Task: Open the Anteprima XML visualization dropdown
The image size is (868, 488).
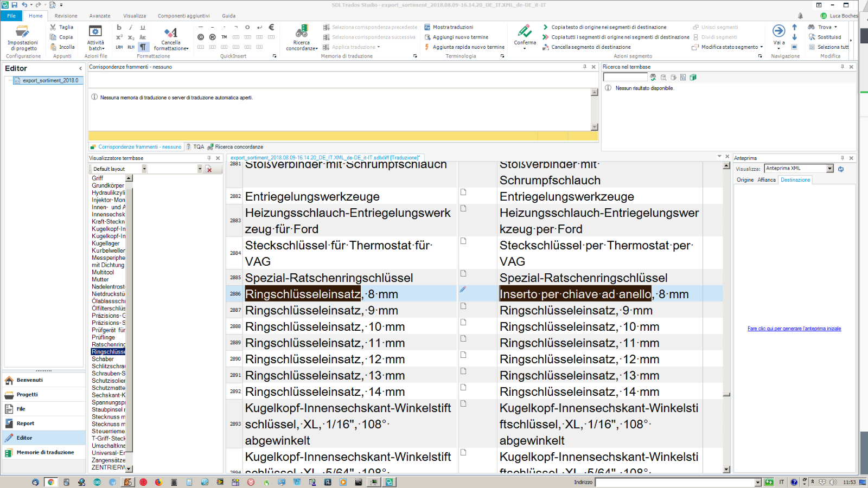Action: point(830,168)
